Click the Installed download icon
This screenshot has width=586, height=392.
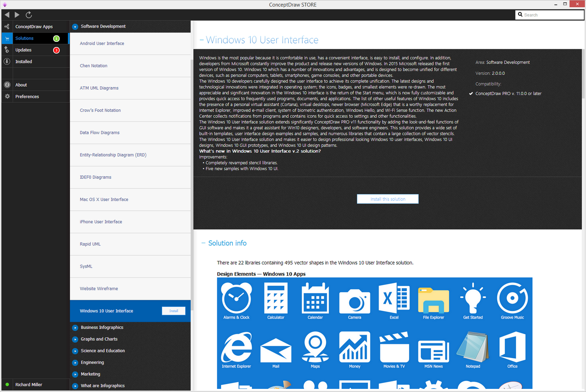(7, 61)
